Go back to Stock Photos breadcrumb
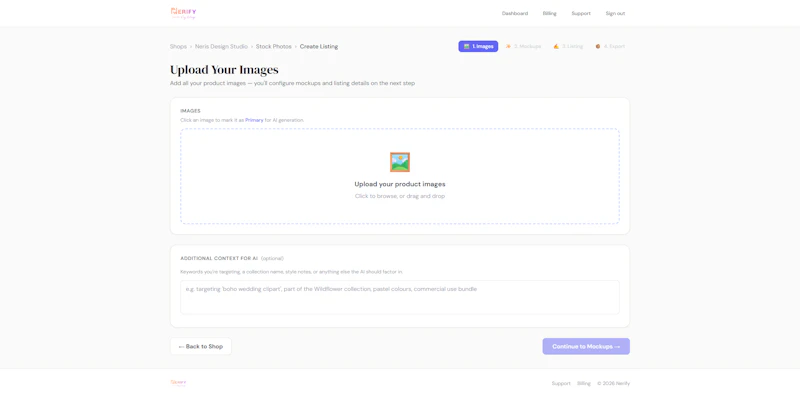The width and height of the screenshot is (800, 398). 273,46
